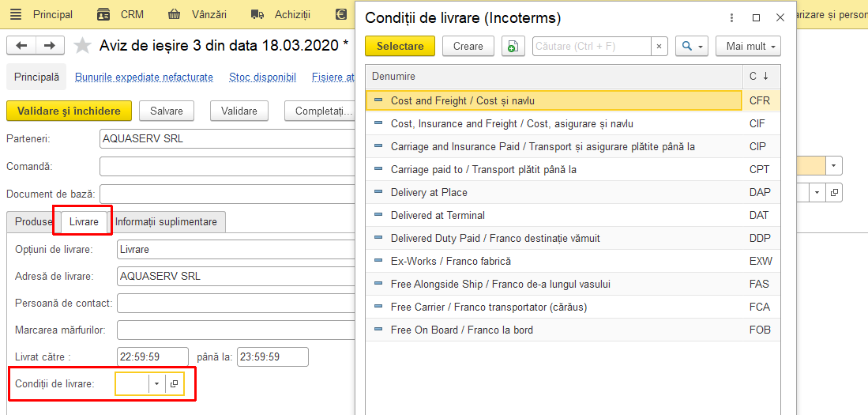Switch to Informații suplimentare tab
The image size is (868, 415).
(x=166, y=221)
